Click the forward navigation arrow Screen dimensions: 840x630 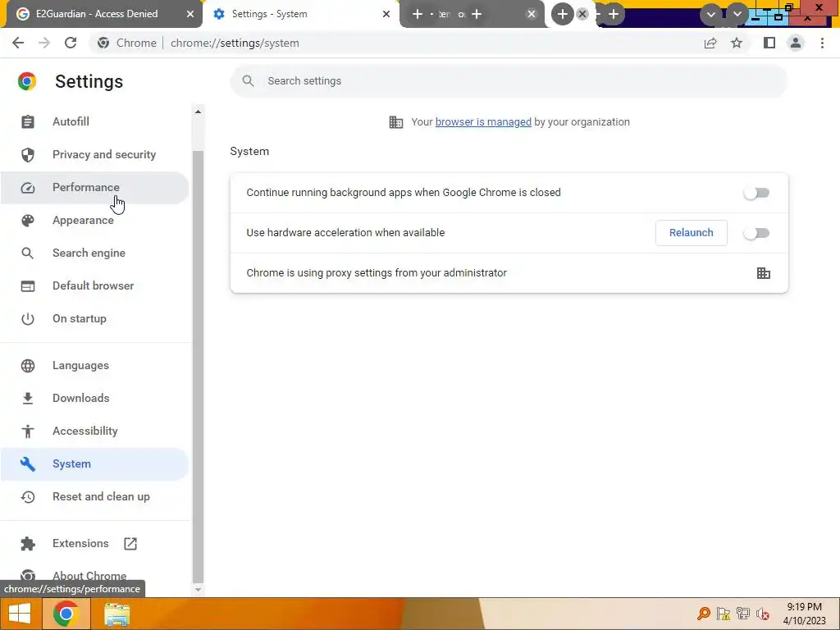click(x=44, y=43)
